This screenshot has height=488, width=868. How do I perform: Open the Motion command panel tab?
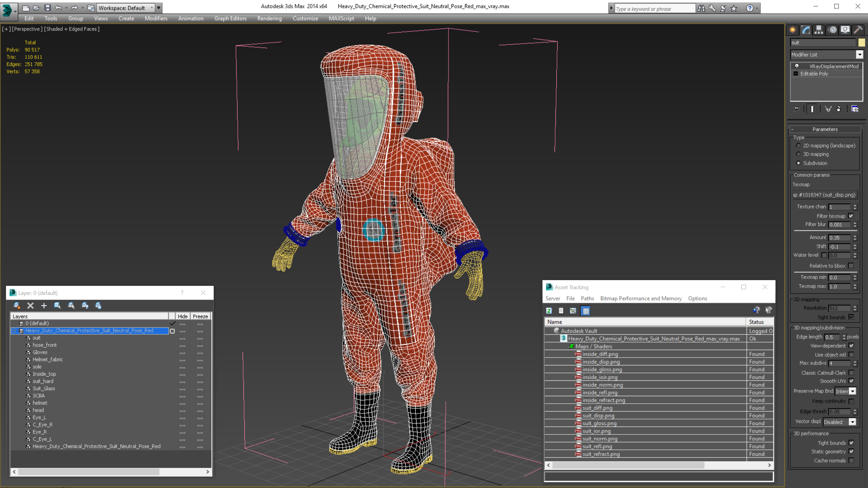[x=832, y=30]
